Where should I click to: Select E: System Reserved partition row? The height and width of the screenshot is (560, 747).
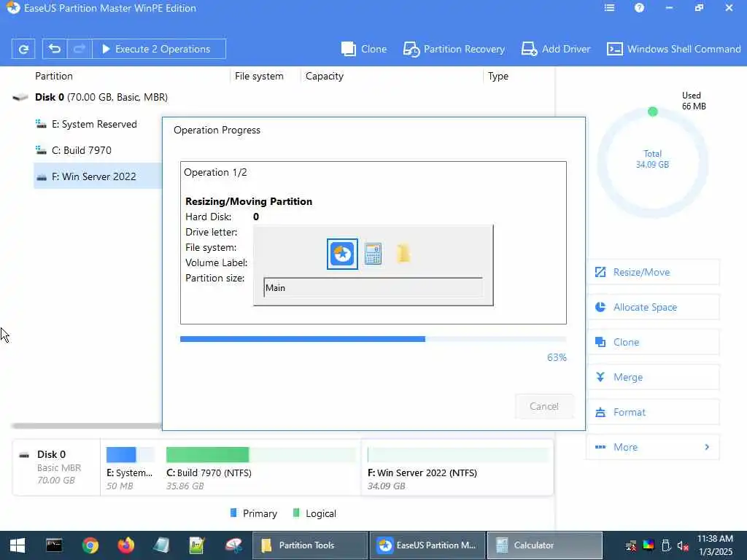[x=98, y=124]
